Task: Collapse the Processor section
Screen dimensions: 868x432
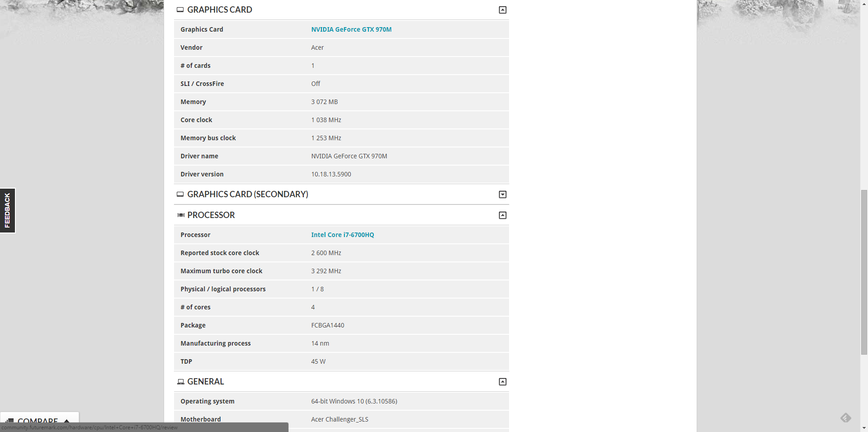Action: pos(502,215)
